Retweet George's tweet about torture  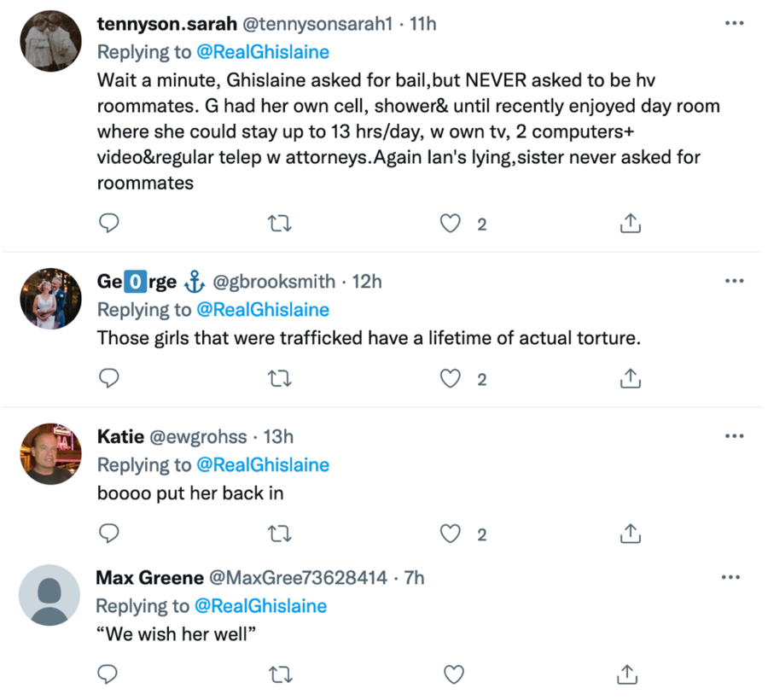pyautogui.click(x=278, y=378)
